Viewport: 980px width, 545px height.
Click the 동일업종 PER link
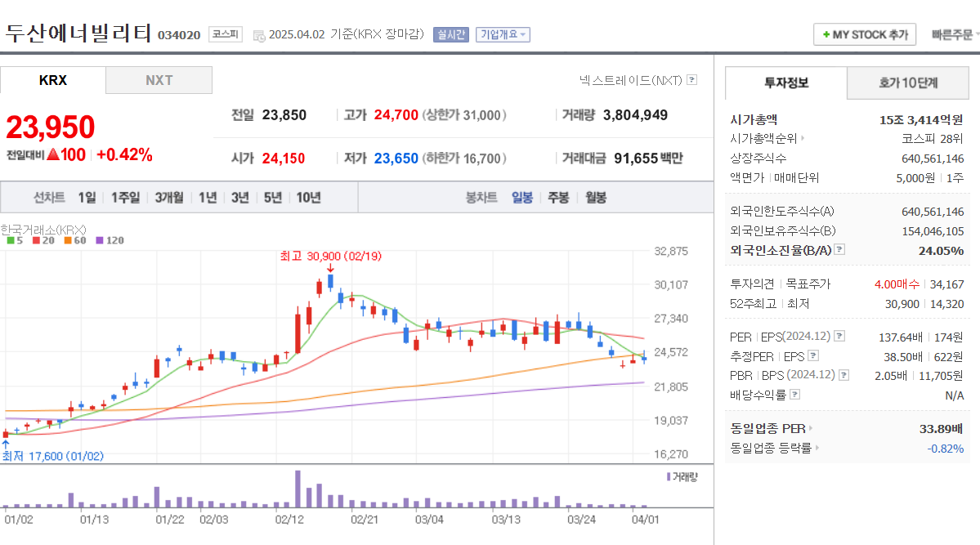(x=767, y=428)
